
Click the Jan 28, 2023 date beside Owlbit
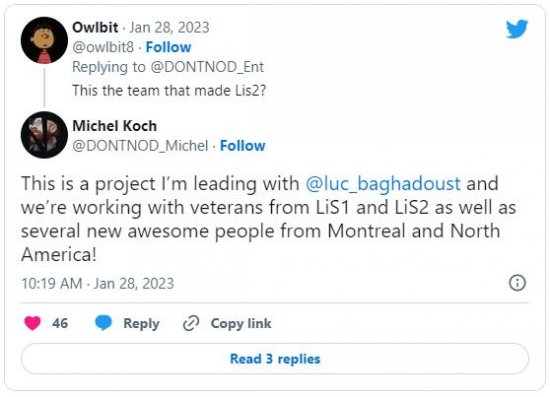[x=169, y=27]
